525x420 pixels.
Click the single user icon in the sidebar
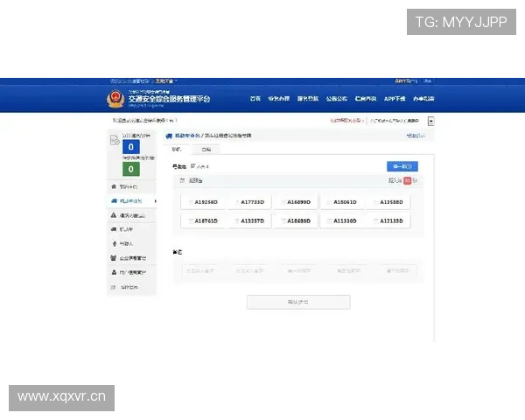pos(114,273)
